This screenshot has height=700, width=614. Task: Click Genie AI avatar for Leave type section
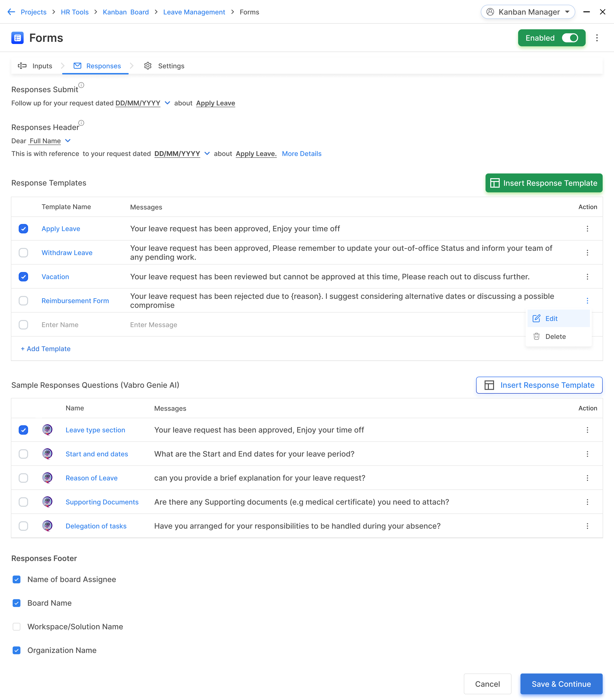tap(47, 430)
